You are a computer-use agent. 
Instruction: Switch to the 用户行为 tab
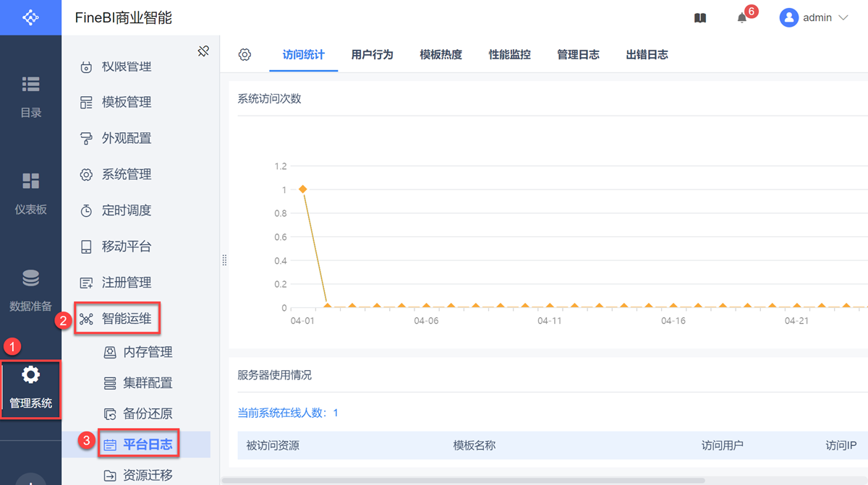[x=372, y=55]
